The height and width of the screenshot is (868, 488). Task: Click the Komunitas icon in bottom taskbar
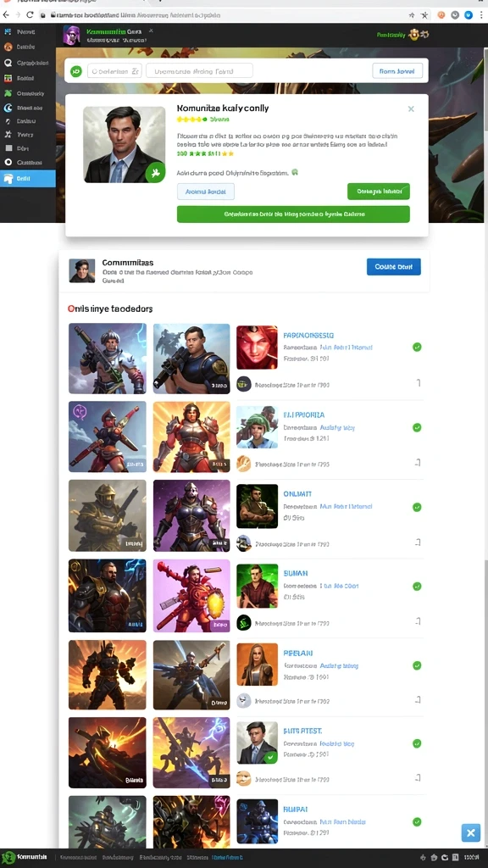coord(8,857)
